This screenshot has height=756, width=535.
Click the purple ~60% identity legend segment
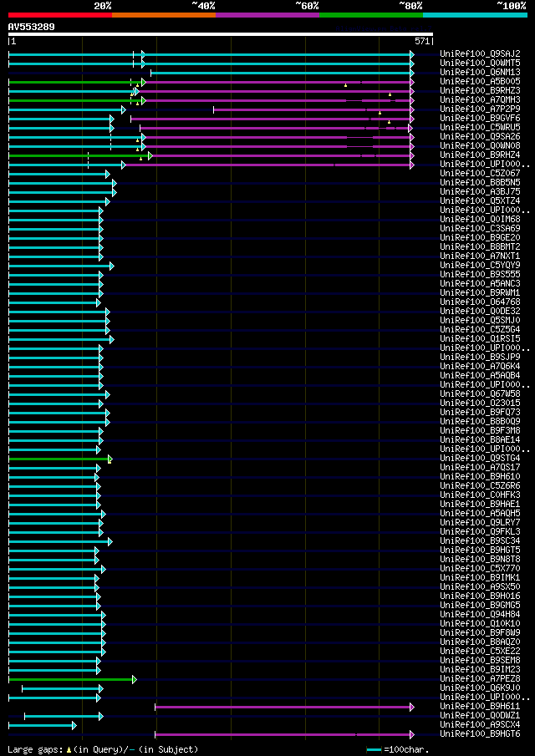click(x=267, y=15)
